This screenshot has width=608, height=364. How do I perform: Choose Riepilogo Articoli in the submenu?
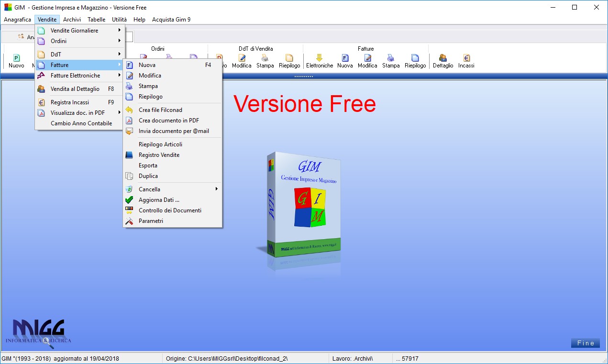point(173,144)
